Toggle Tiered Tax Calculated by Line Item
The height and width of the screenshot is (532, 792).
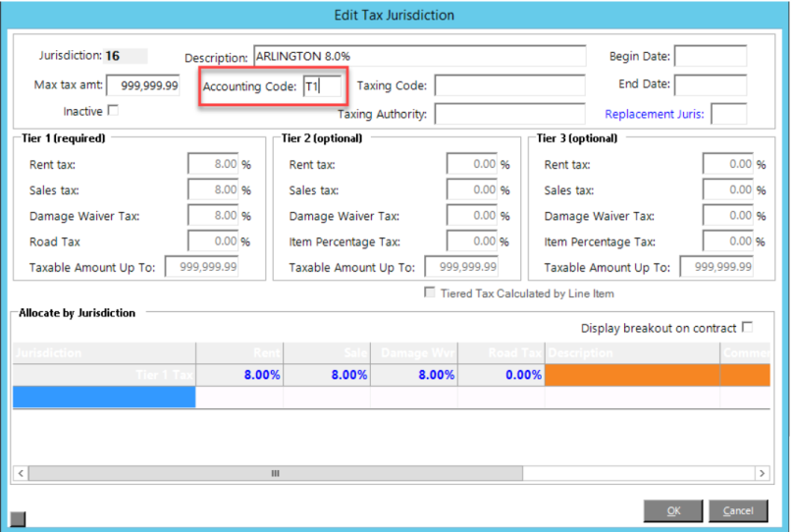(429, 293)
